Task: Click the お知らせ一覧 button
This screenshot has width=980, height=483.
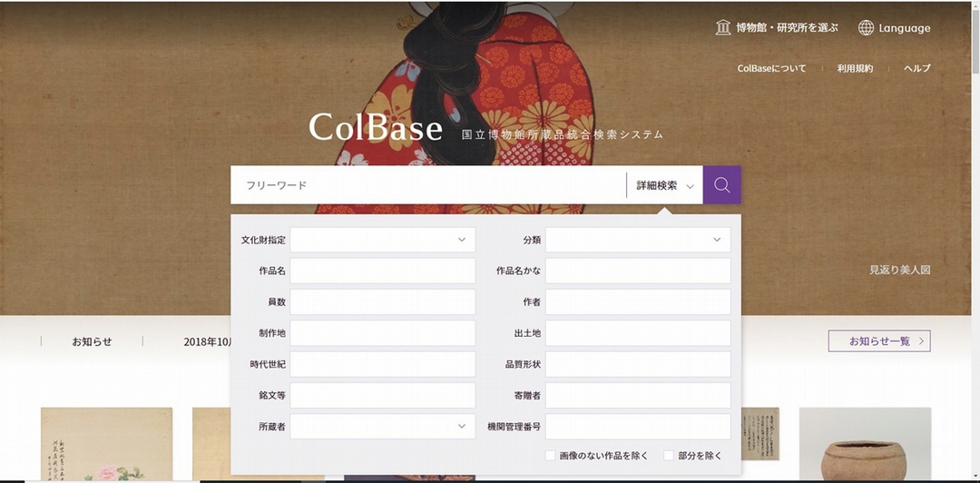Action: (x=879, y=341)
